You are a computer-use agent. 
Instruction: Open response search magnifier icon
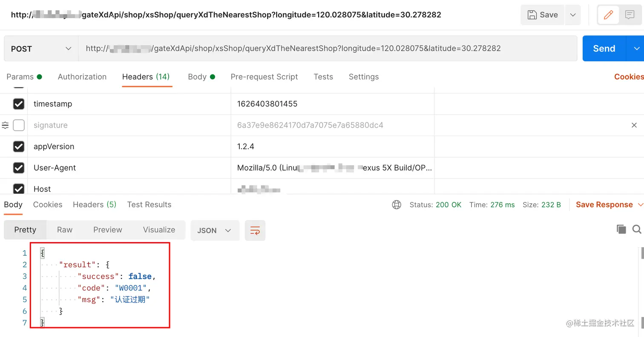[x=637, y=229]
